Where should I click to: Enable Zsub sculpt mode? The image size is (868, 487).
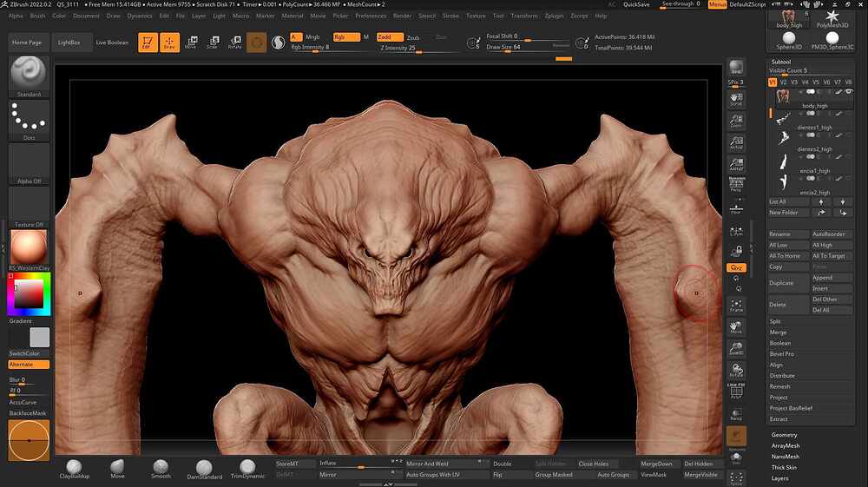pos(413,37)
